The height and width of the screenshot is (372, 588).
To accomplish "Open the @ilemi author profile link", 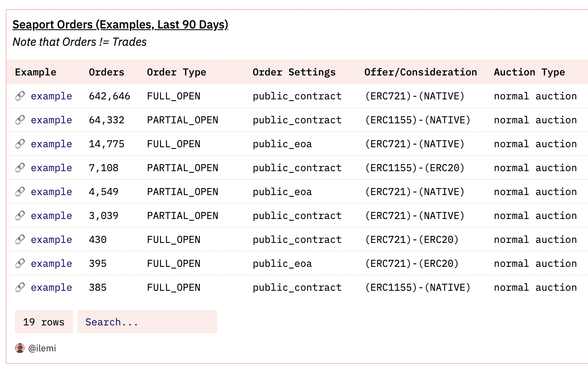I will [x=42, y=348].
